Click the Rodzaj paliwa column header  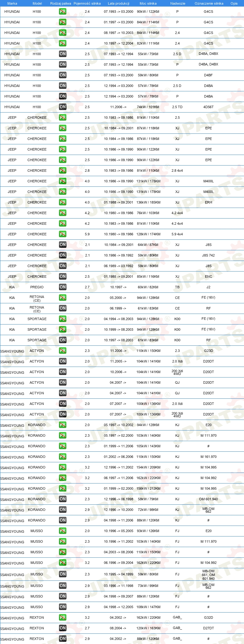coord(61,3)
